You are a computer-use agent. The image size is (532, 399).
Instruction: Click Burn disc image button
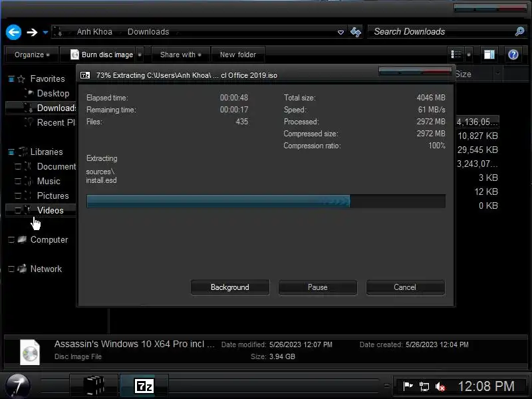point(102,55)
